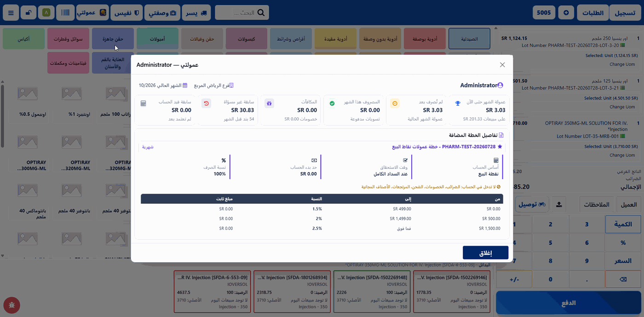Toggle the +/- sign key
644x317 pixels.
514,279
